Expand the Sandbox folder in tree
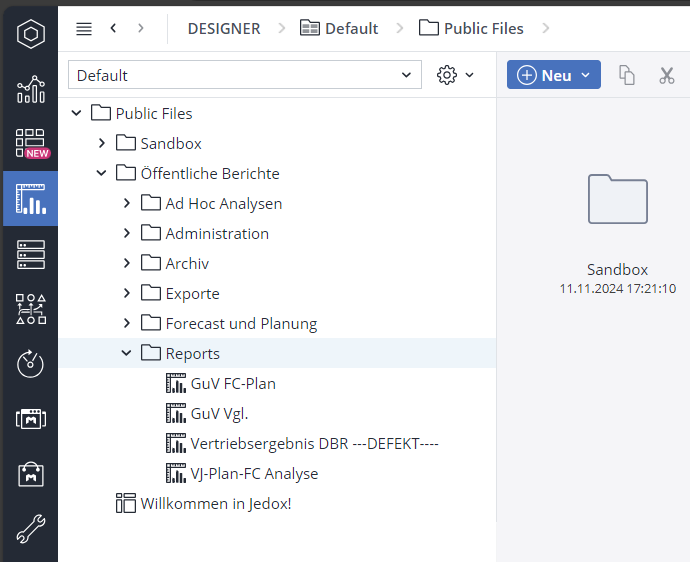This screenshot has width=690, height=562. [102, 144]
